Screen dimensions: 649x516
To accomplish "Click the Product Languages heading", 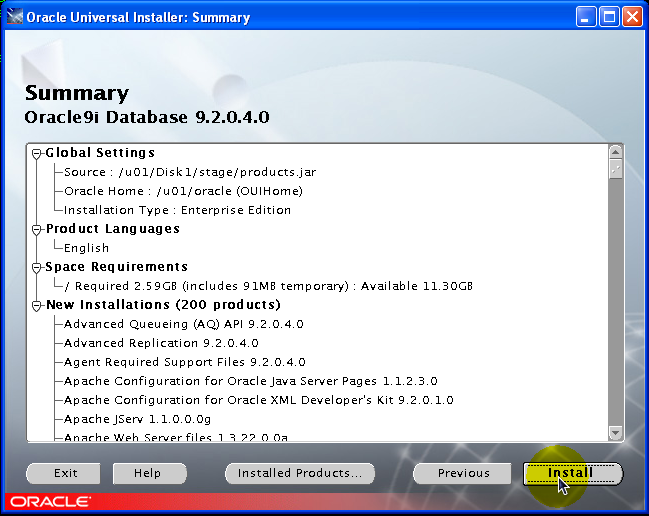I will [113, 229].
